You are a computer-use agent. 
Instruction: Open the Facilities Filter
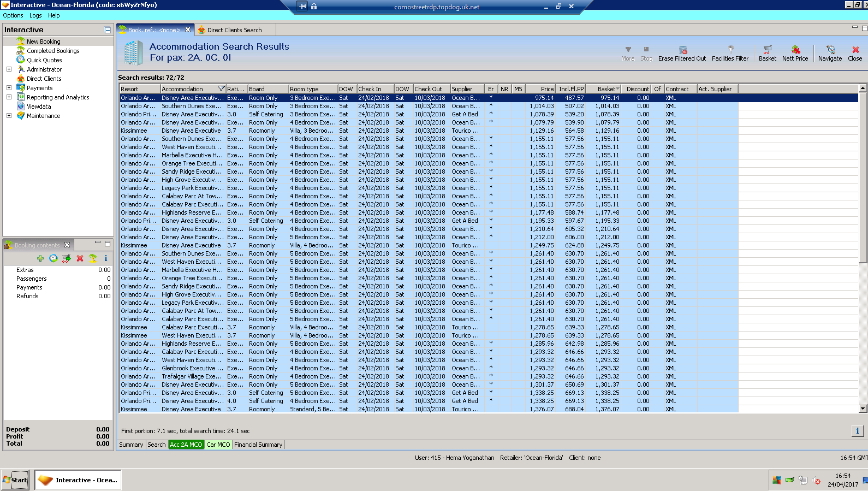[x=730, y=54]
